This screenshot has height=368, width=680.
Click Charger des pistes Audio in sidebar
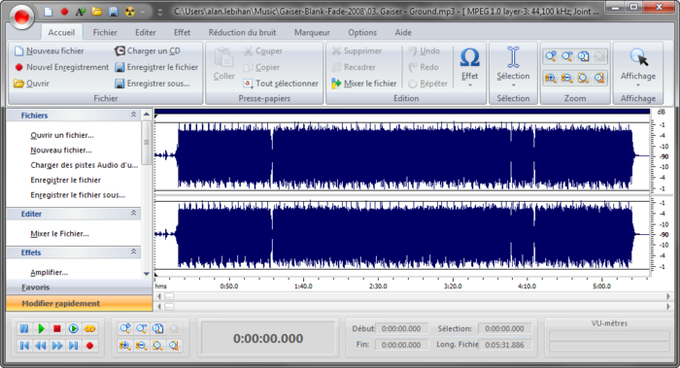(x=84, y=165)
